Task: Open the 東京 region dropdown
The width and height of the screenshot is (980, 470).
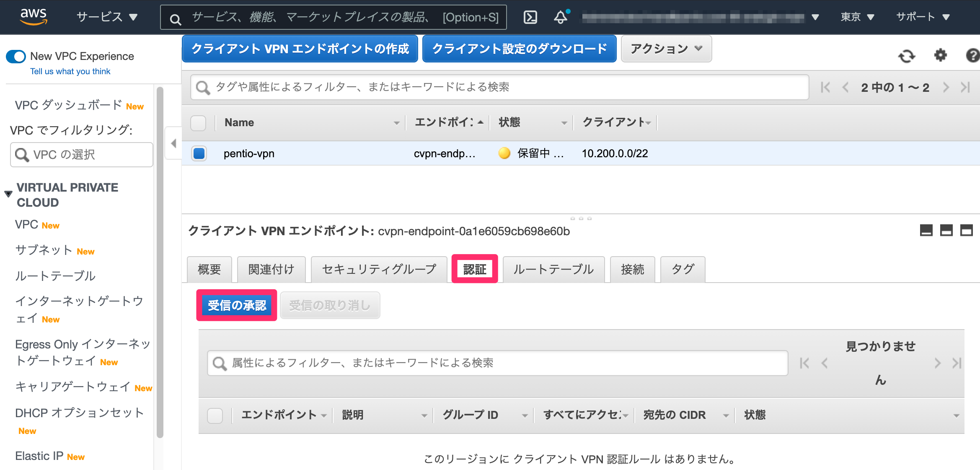Action: (857, 17)
